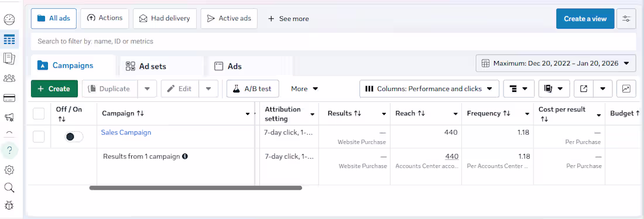This screenshot has height=219, width=644.
Task: Open Ads reporting pages icon in sidebar
Action: [9, 59]
